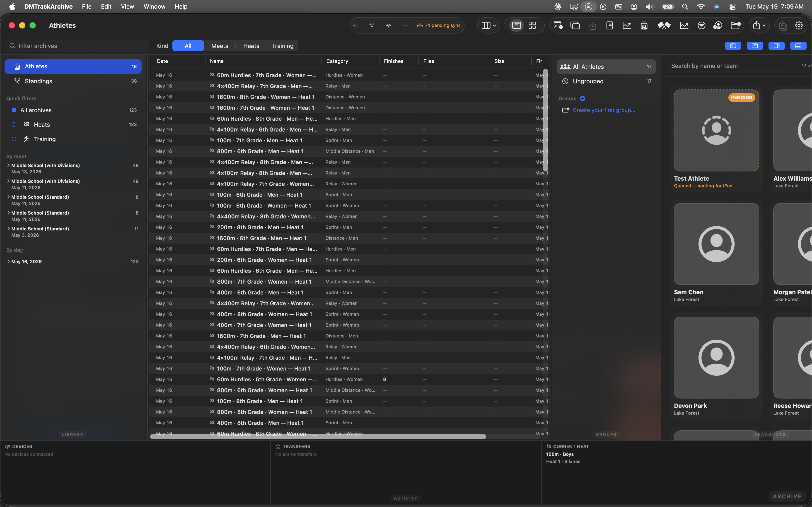812x507 pixels.
Task: Open the share dropdown in toolbar
Action: point(759,26)
